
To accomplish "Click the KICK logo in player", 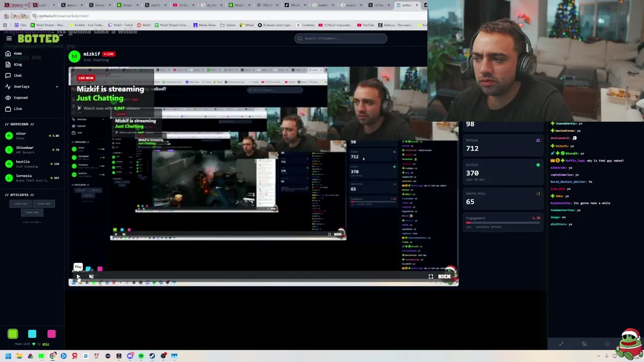I will 444,277.
